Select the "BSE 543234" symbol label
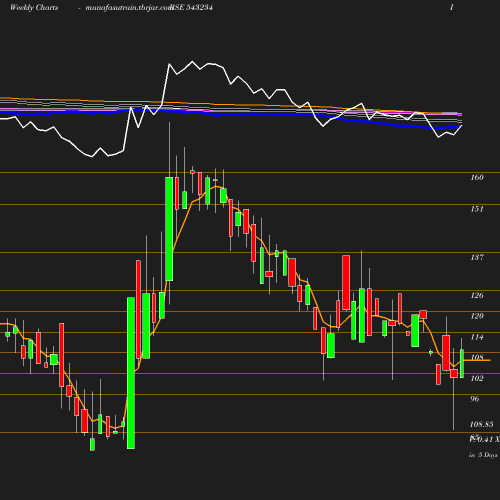The image size is (500, 500). [192, 7]
